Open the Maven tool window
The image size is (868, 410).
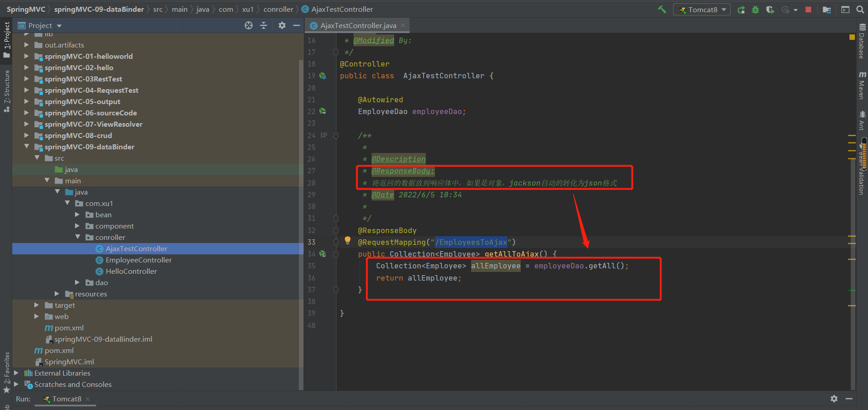point(862,86)
